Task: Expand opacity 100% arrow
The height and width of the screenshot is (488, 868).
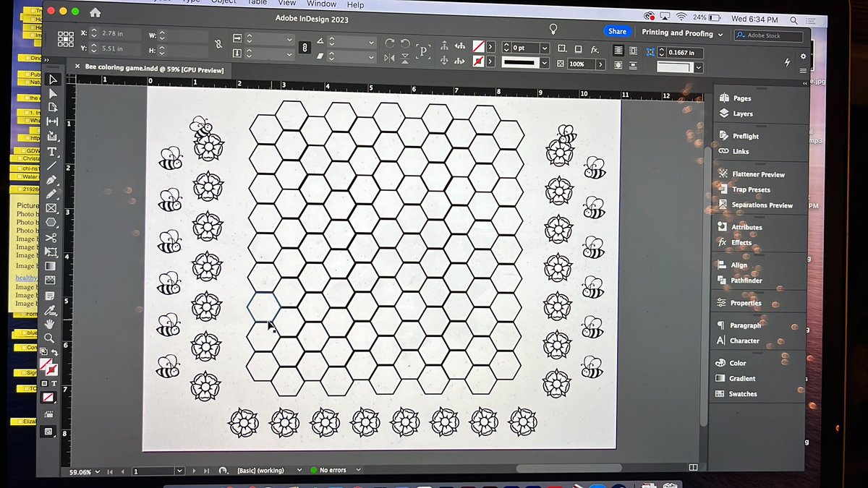Action: click(x=600, y=64)
